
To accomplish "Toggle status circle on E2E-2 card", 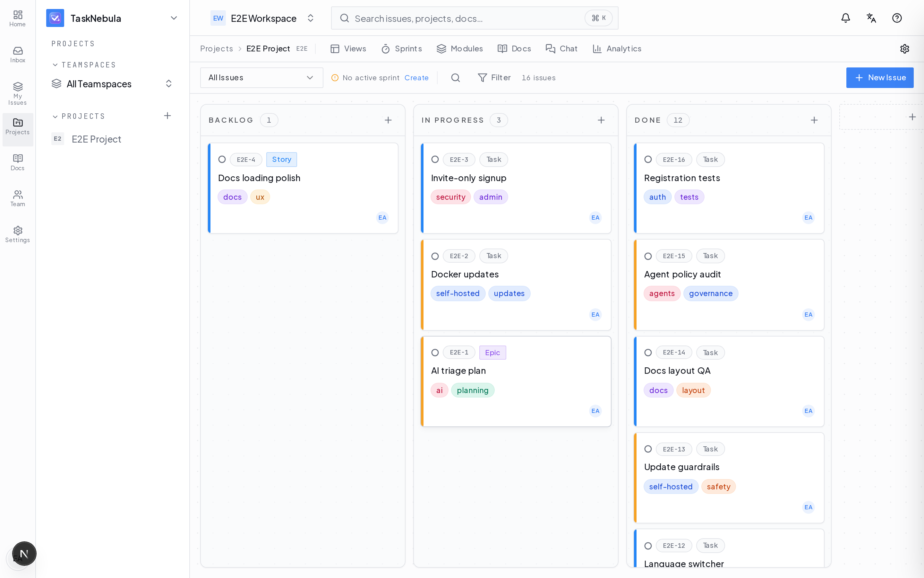I will pos(435,256).
